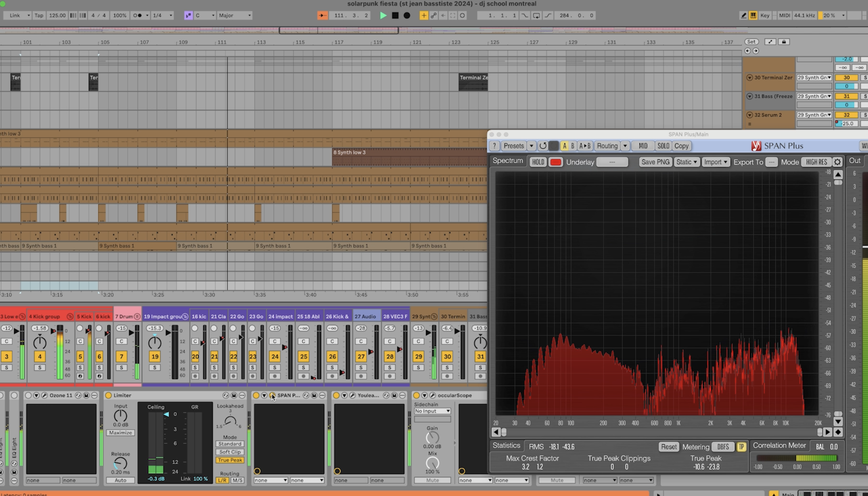Click the Maximize button in the Limiter

[x=120, y=433]
